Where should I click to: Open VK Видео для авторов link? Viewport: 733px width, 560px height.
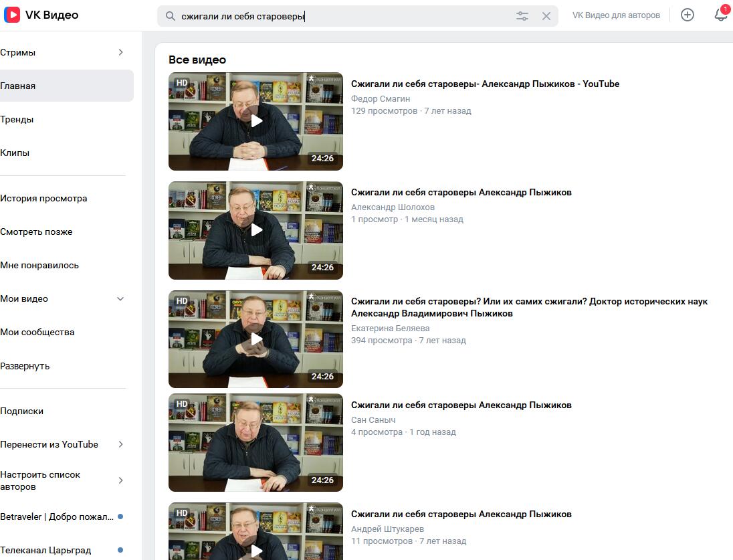tap(616, 15)
